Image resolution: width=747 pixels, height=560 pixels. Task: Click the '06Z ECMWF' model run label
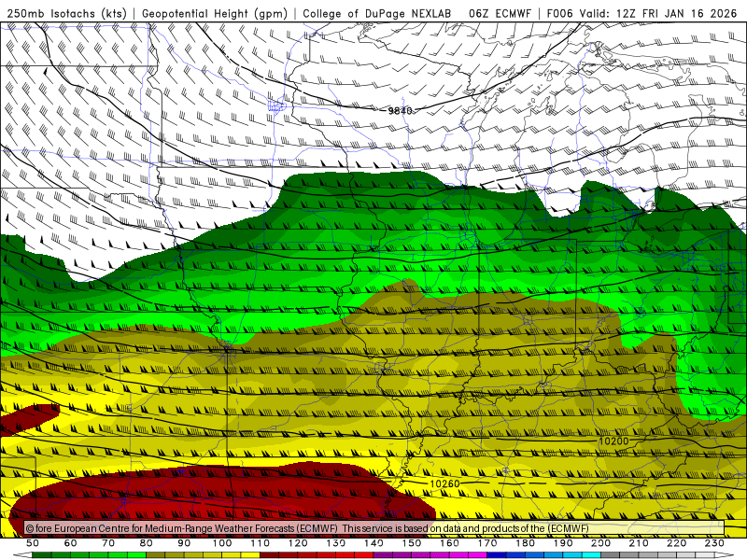[500, 14]
